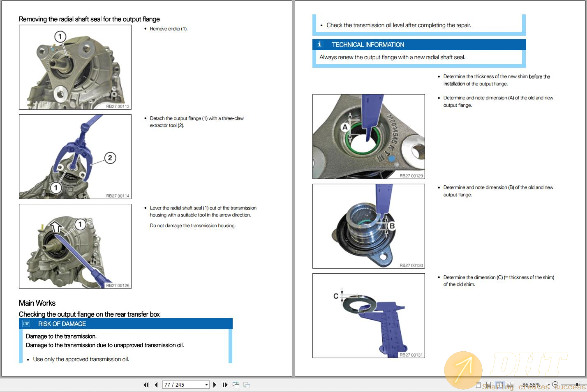
Task: Click 'Determine and note dimension (A)' bullet
Action: click(x=498, y=101)
